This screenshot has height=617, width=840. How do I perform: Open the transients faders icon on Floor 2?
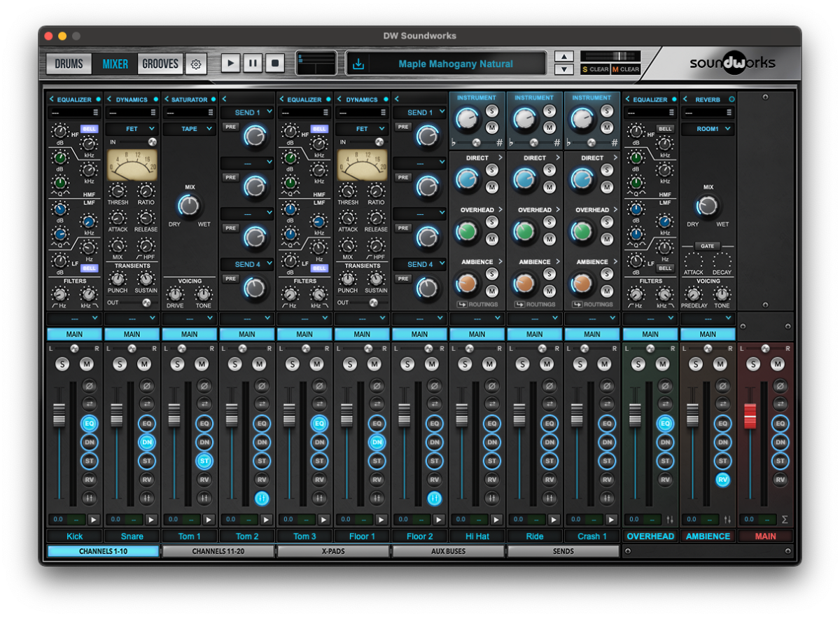pyautogui.click(x=434, y=499)
